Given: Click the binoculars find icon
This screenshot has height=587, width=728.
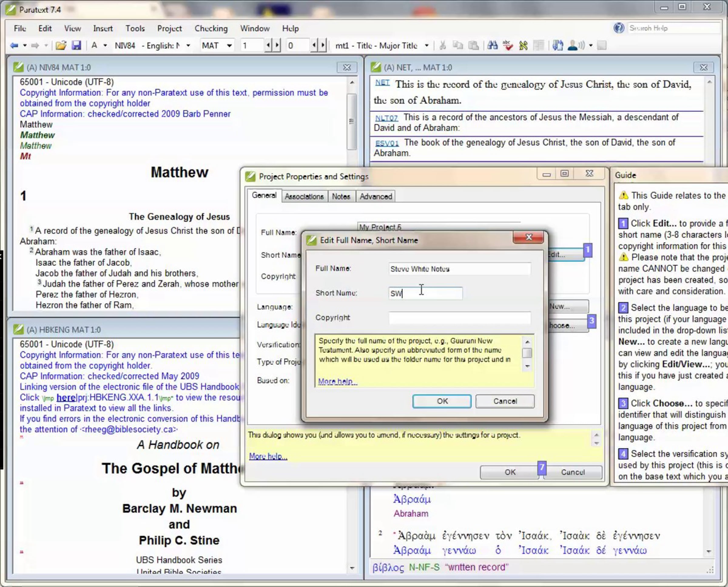Looking at the screenshot, I should pyautogui.click(x=492, y=45).
